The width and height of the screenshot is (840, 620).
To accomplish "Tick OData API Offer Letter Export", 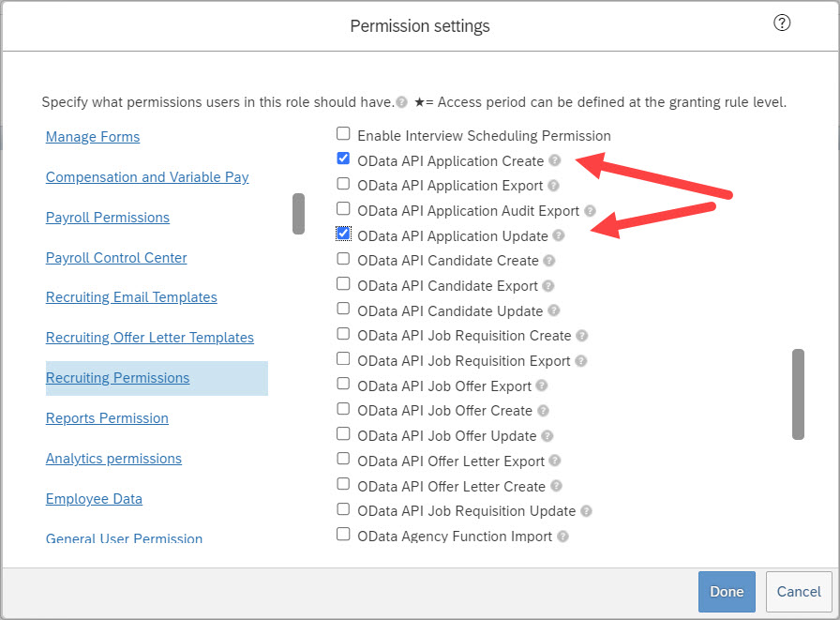I will 343,459.
